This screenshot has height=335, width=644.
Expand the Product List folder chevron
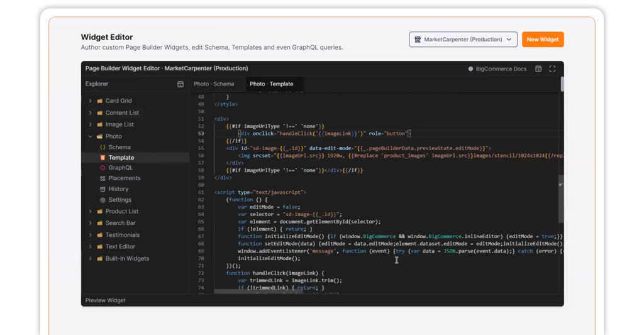91,211
